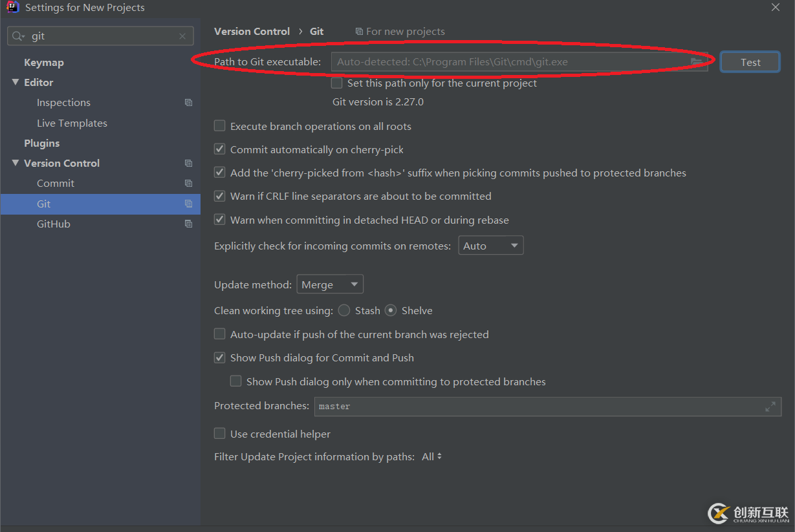Open the incoming commits 'Auto' dropdown

(x=491, y=246)
